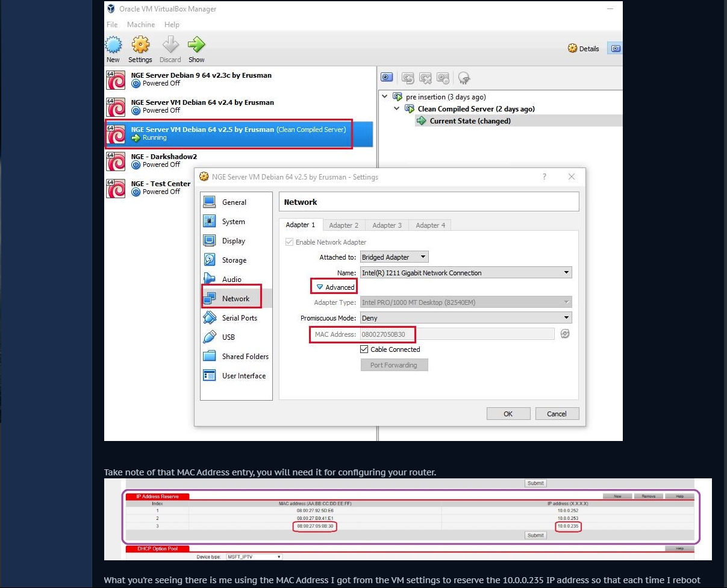Open User Interface settings category
This screenshot has height=588, width=727.
pyautogui.click(x=236, y=376)
